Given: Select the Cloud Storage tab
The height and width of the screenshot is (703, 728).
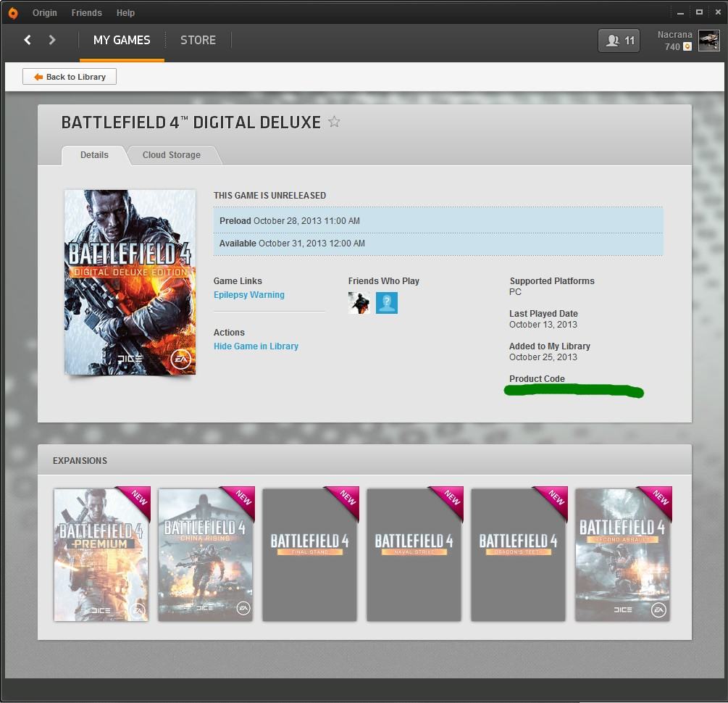Looking at the screenshot, I should point(172,154).
